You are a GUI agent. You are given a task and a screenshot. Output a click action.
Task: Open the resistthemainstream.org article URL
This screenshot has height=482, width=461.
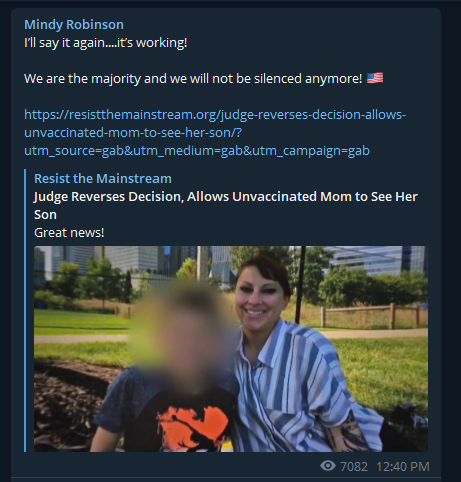click(x=215, y=133)
